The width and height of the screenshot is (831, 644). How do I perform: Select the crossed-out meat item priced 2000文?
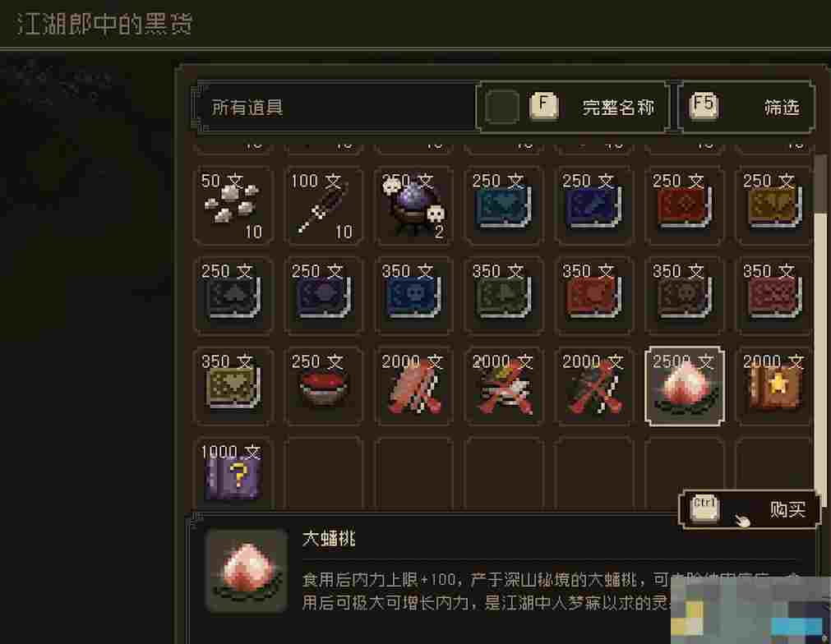pos(414,386)
